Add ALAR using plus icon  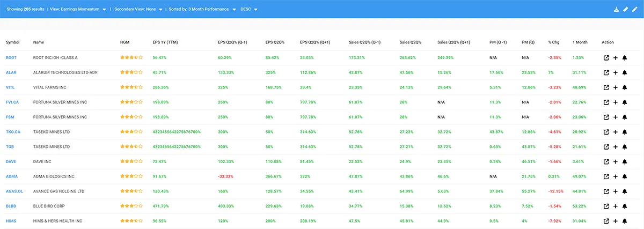click(x=616, y=72)
